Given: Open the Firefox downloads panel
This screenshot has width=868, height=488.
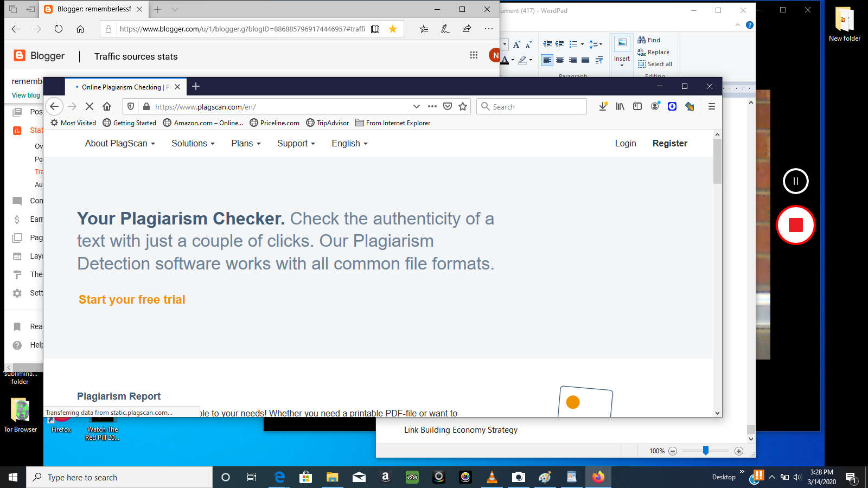Looking at the screenshot, I should (x=603, y=106).
